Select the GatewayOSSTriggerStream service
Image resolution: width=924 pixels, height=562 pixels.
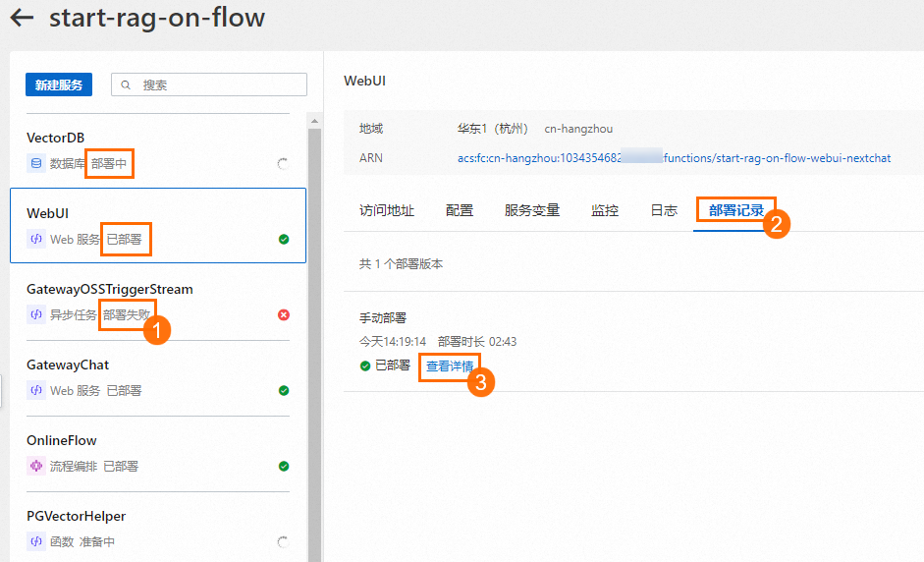click(158, 302)
